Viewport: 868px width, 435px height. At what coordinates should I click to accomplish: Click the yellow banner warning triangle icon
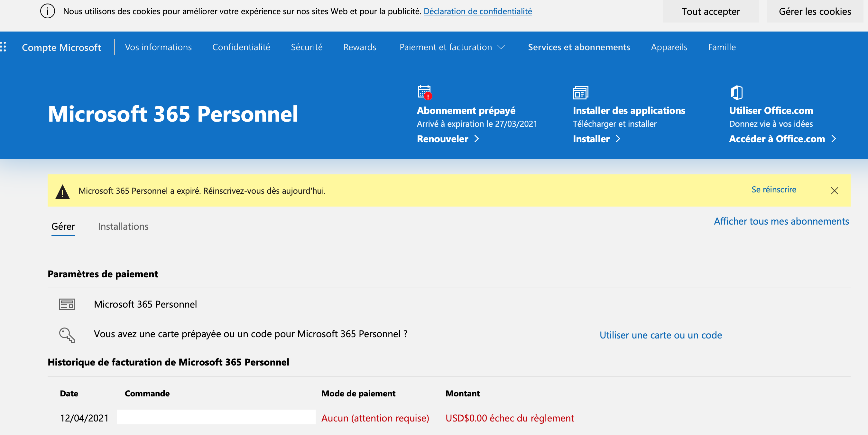(x=62, y=191)
